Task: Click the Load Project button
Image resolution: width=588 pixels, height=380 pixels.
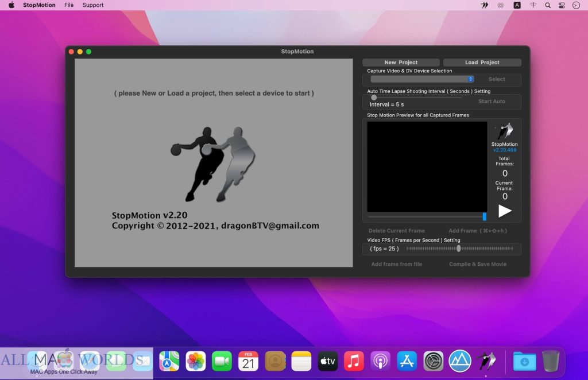Action: click(482, 62)
